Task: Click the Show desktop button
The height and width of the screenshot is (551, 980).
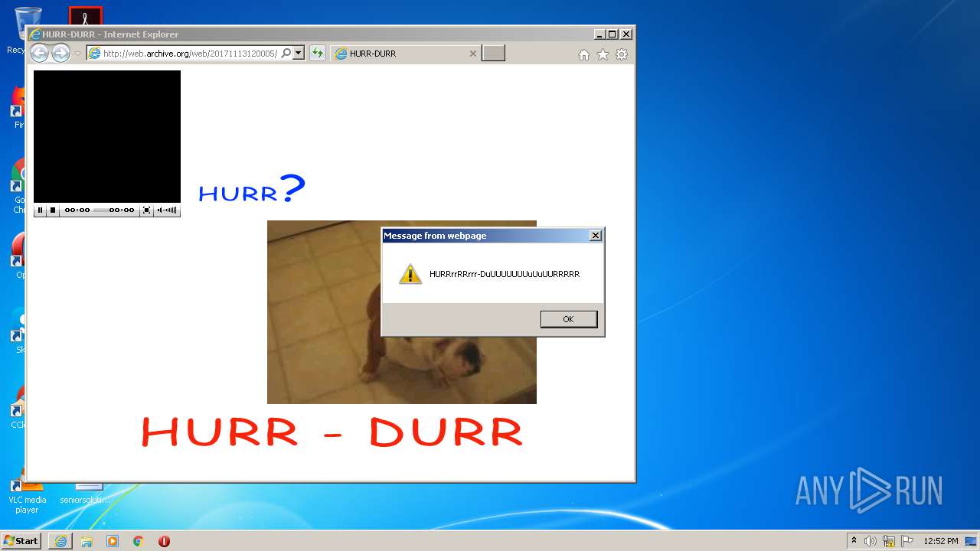Action: tap(972, 541)
